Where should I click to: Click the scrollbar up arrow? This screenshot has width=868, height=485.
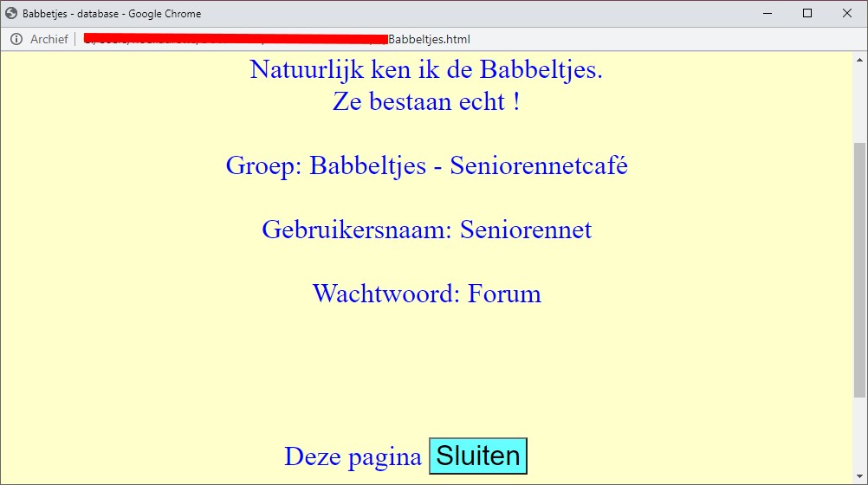(x=859, y=60)
